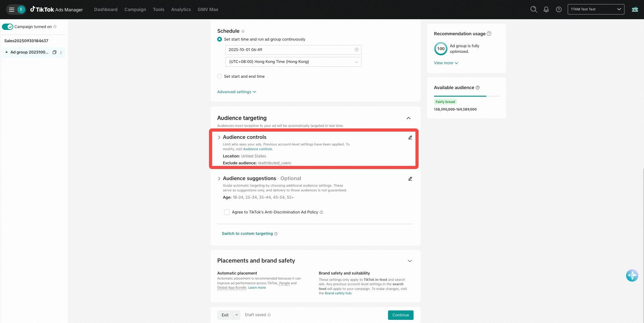The height and width of the screenshot is (323, 644).
Task: Select Set start and end time option
Action: click(220, 76)
